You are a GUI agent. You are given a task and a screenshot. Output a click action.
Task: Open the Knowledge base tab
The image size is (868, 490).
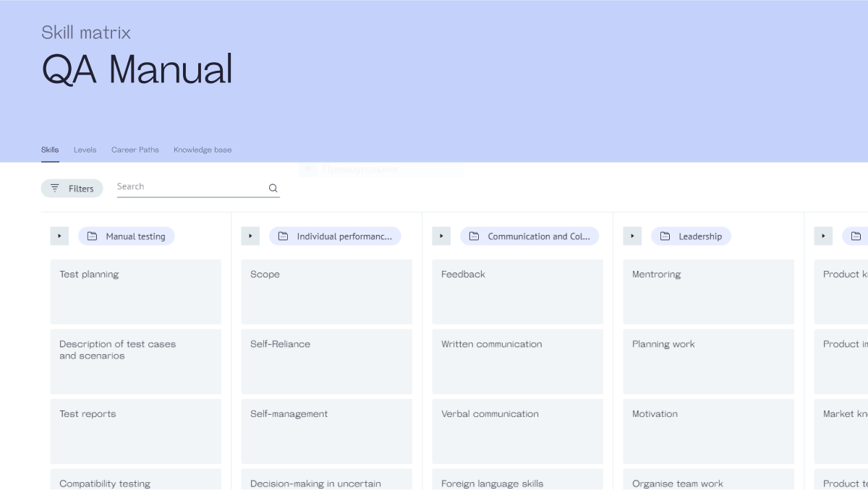click(203, 150)
